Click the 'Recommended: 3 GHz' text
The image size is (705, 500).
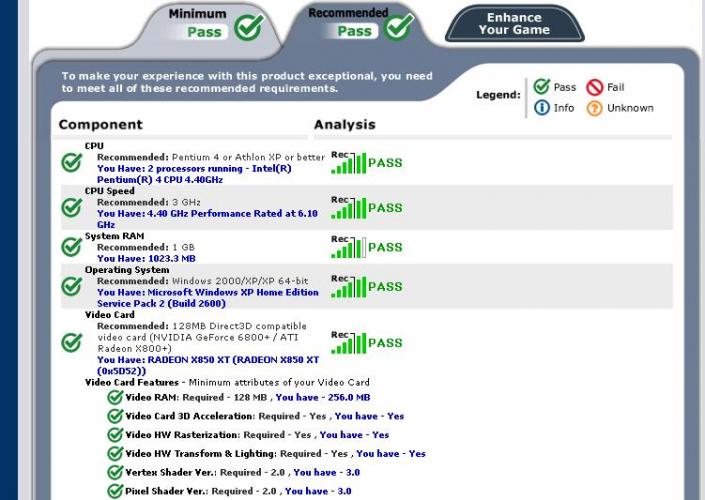(149, 202)
